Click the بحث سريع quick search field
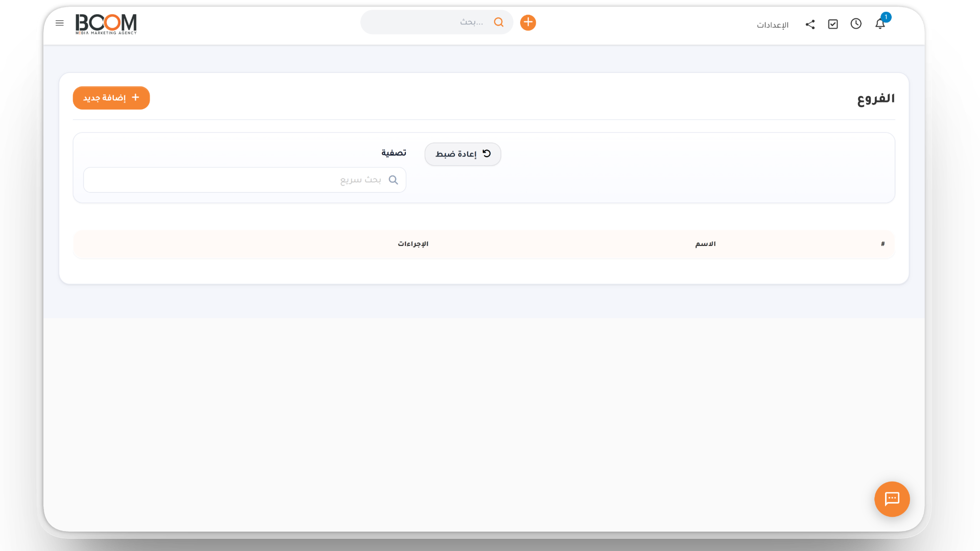This screenshot has height=551, width=980. click(244, 180)
